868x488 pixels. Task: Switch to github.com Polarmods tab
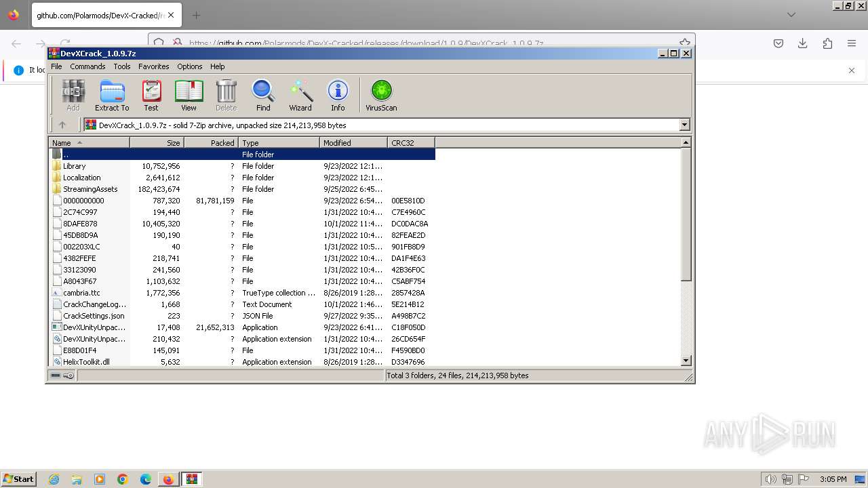[x=99, y=15]
